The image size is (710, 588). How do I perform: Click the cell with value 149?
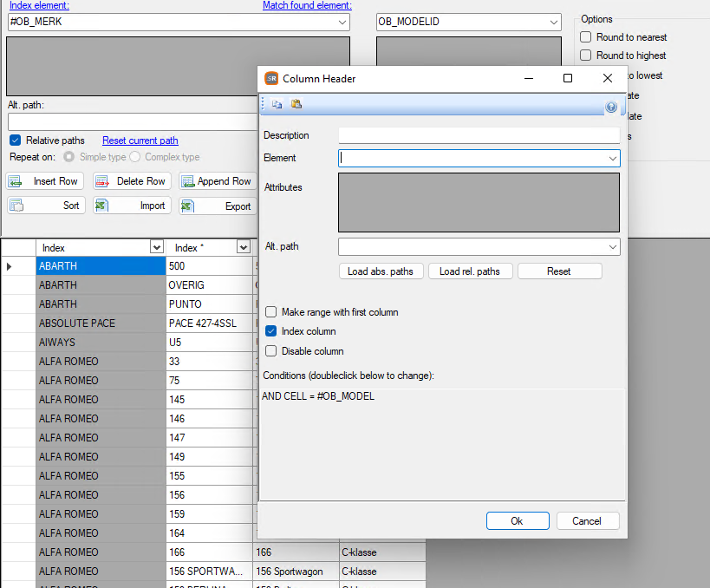coord(209,456)
